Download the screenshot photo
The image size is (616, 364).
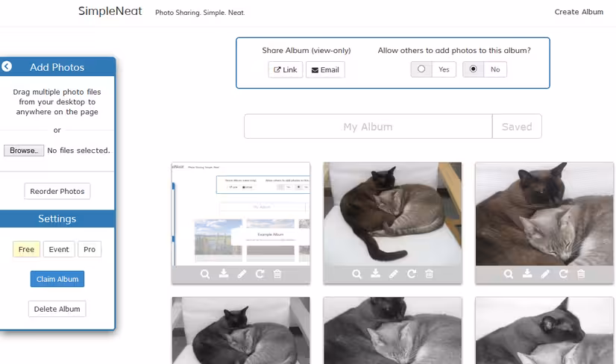[224, 274]
